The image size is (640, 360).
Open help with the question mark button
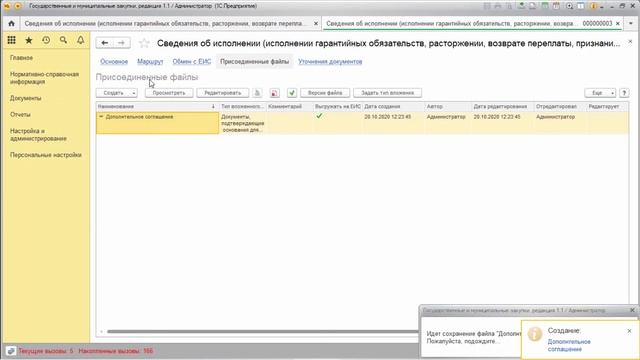tap(624, 93)
